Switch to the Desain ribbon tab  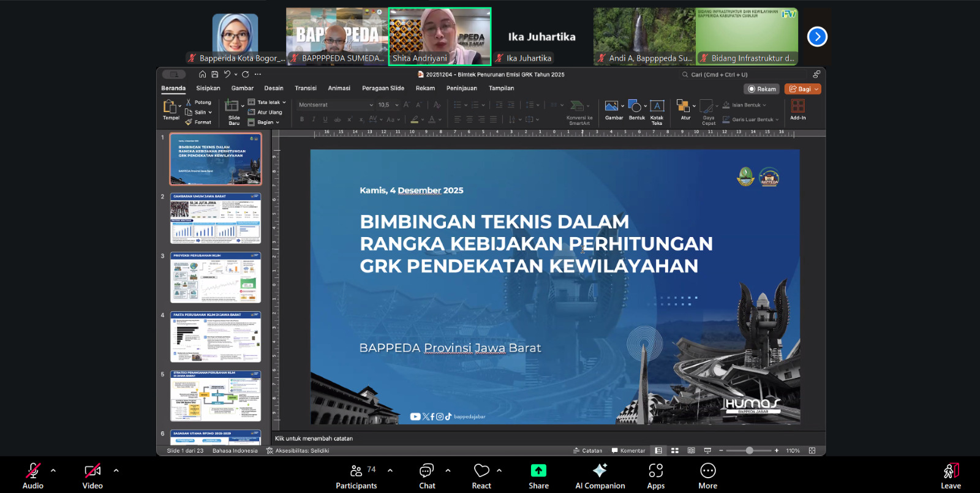(x=273, y=88)
